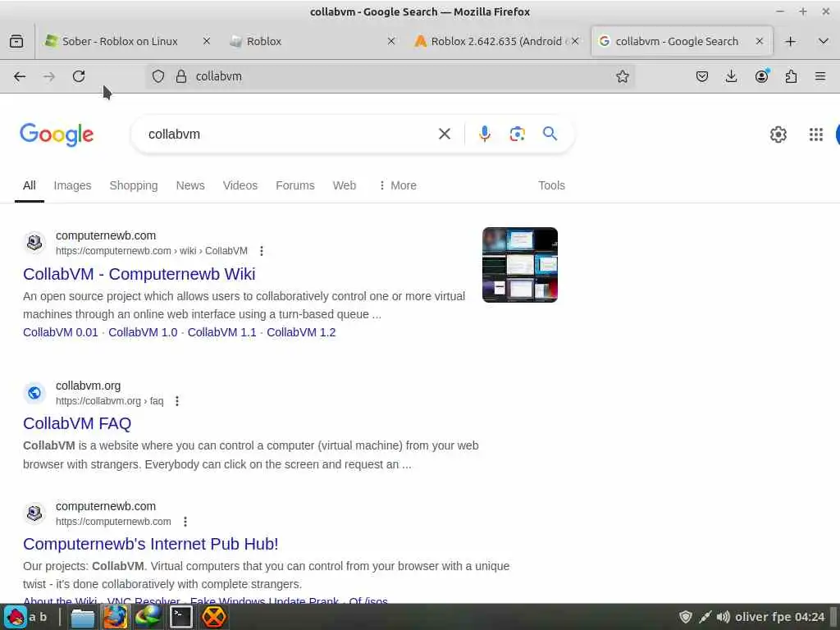Screen dimensions: 840x630
Task: Expand the list all tabs chevron
Action: pyautogui.click(x=824, y=41)
